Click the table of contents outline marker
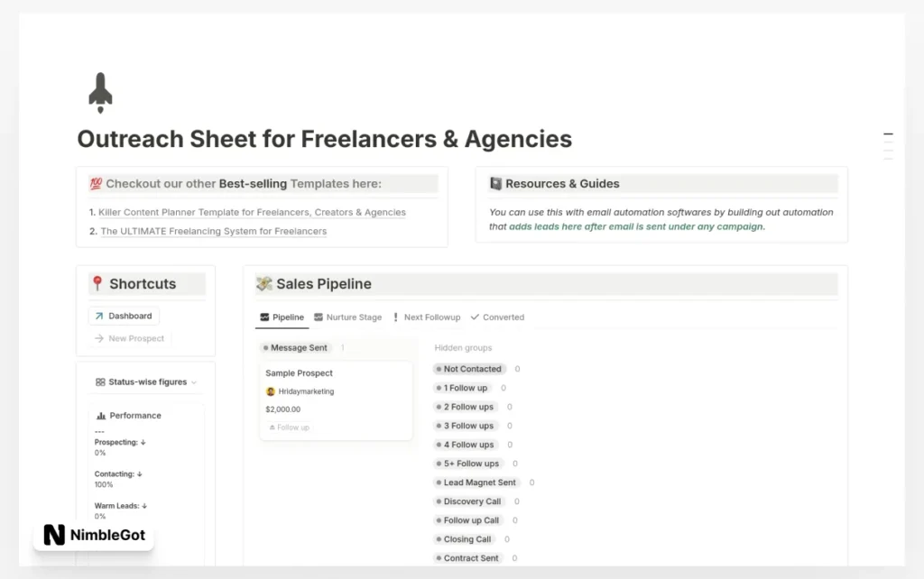Viewport: 924px width, 579px height. click(x=888, y=146)
